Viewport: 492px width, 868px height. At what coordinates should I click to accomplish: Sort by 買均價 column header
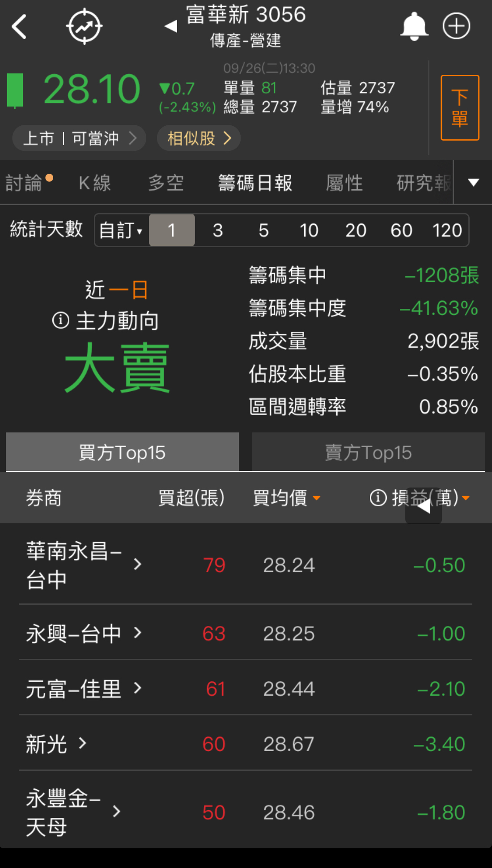coord(286,498)
